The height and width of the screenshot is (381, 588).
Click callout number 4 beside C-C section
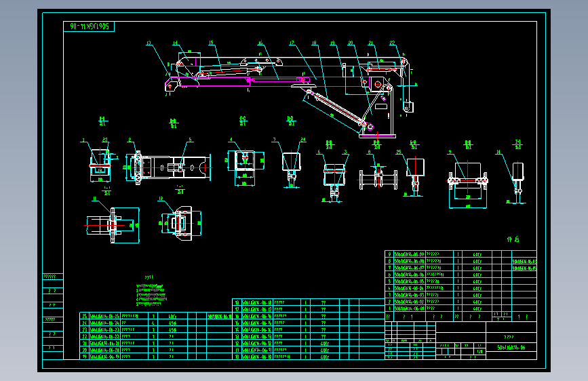tap(231, 140)
